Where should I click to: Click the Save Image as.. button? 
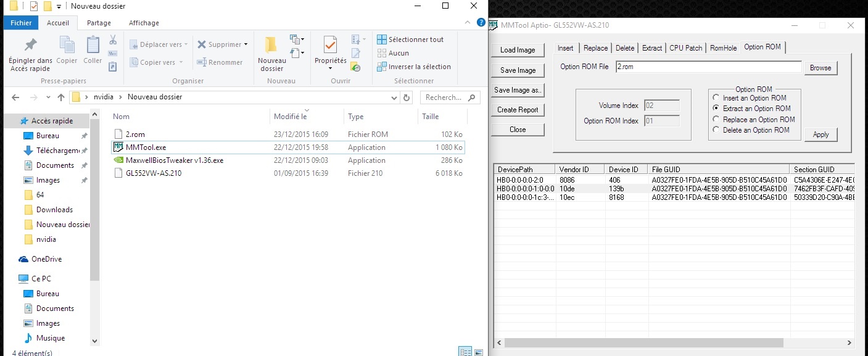tap(518, 90)
